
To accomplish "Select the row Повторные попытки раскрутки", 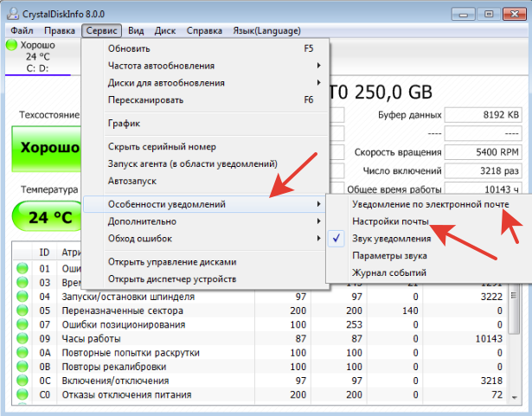I will pos(260,353).
